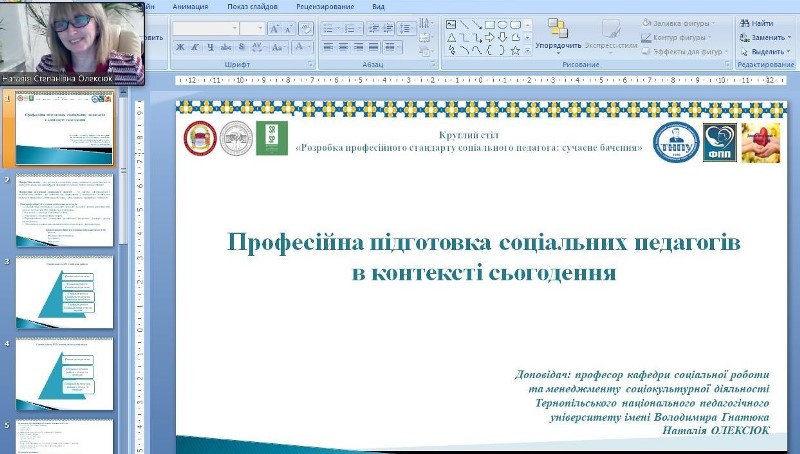Toggle text shadow S
The height and width of the screenshot is (454, 800).
coord(242,47)
